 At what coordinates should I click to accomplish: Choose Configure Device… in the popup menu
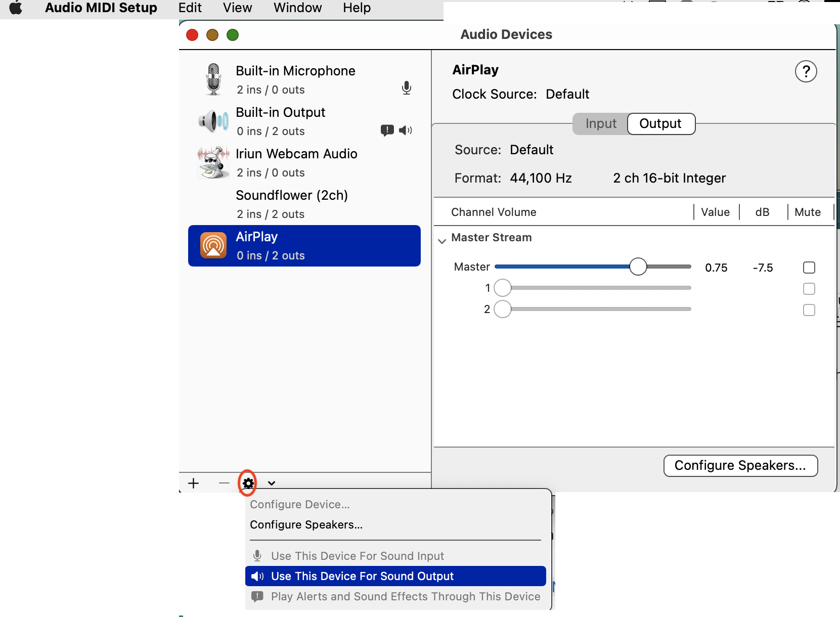[x=300, y=504]
